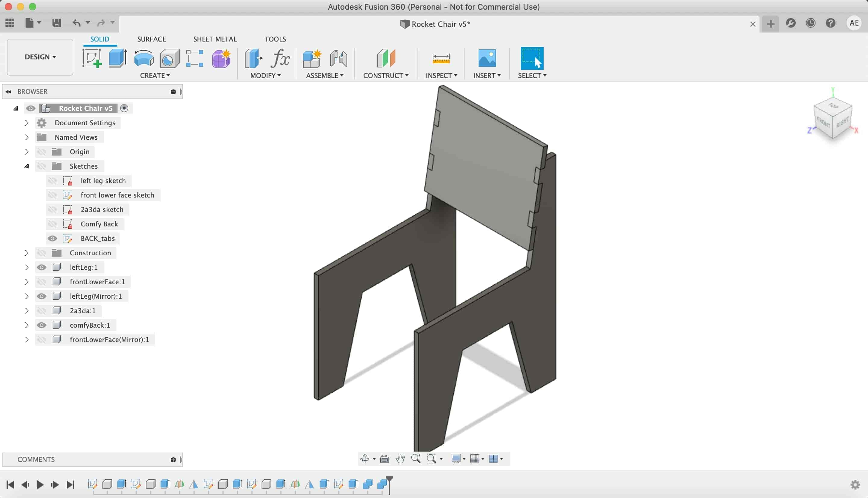Select the Pan hand tool
The width and height of the screenshot is (868, 498).
tap(400, 459)
